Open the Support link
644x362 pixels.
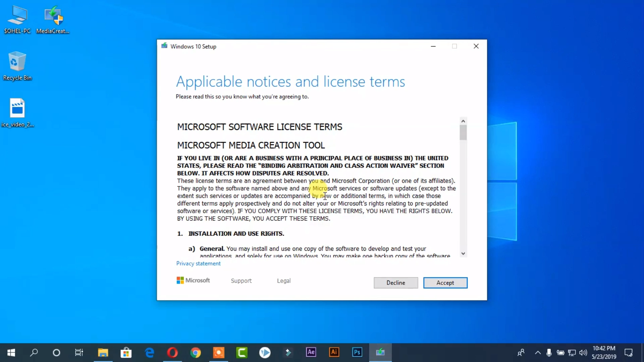tap(241, 281)
